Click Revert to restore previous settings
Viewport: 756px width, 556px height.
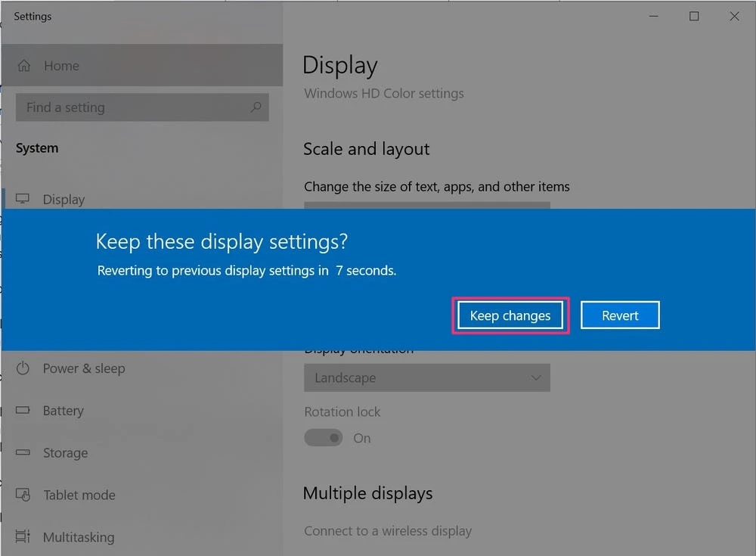click(620, 315)
